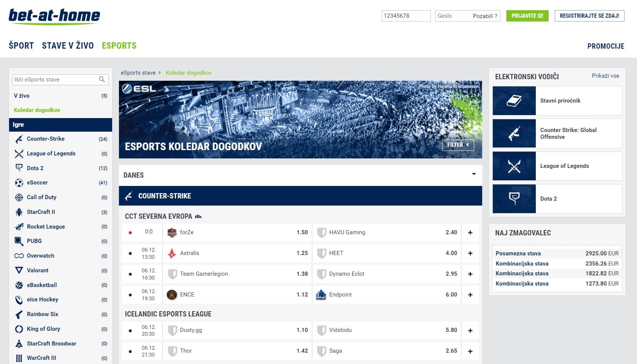
Task: Select odds 2.95 for Dynamo Eclot
Action: [x=451, y=274]
